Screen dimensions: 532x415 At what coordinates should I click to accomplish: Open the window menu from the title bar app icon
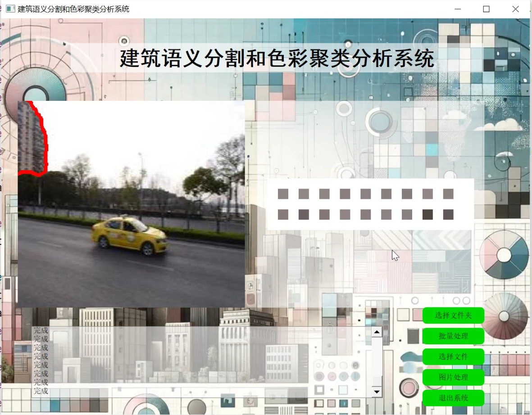point(10,9)
